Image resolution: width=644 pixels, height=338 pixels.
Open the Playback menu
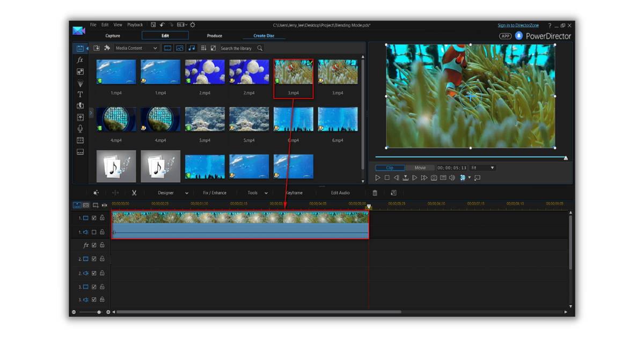[135, 25]
